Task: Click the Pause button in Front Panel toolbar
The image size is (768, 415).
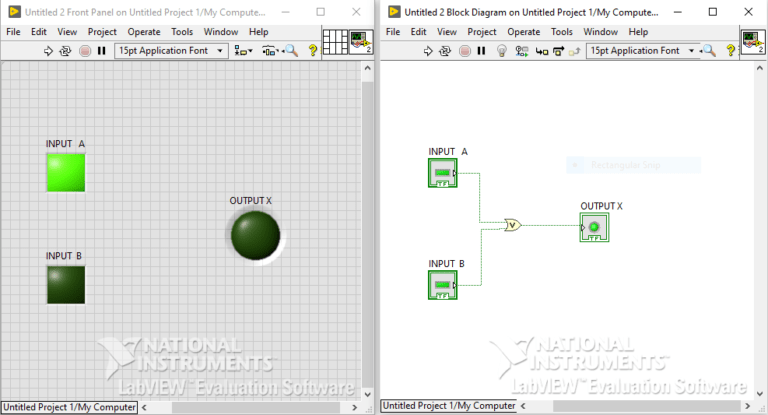Action: 101,50
